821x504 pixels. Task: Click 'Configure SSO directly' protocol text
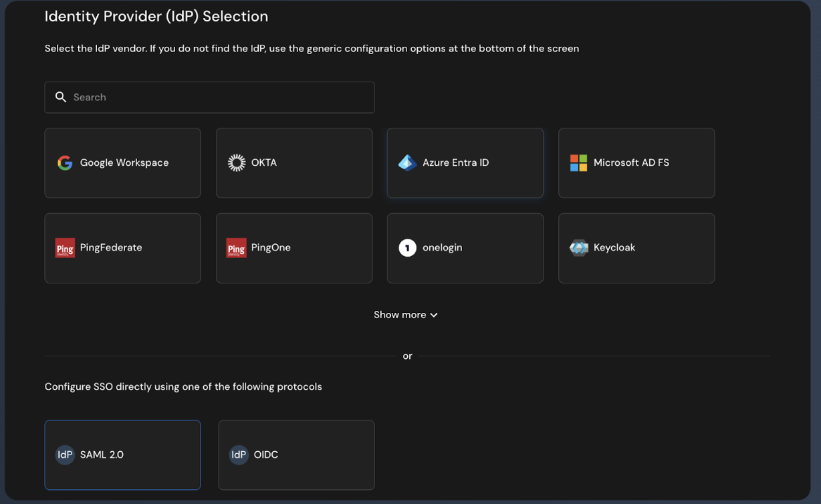point(183,387)
